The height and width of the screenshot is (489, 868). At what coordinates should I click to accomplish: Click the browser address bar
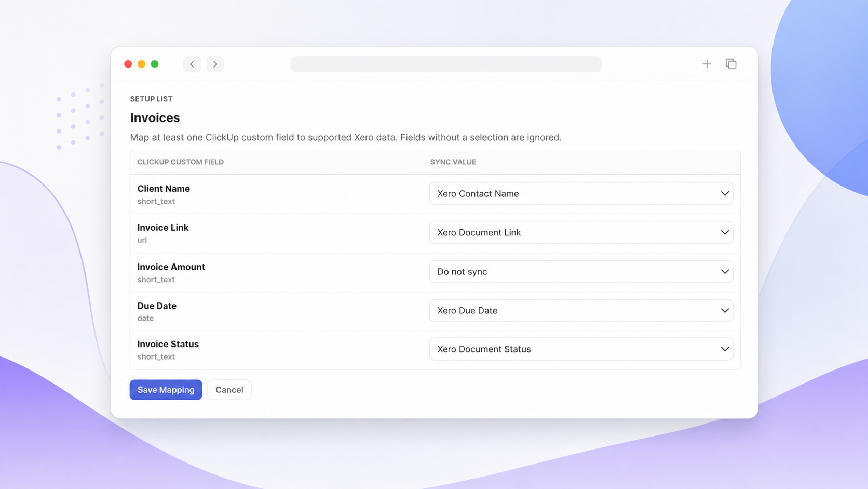[x=446, y=64]
